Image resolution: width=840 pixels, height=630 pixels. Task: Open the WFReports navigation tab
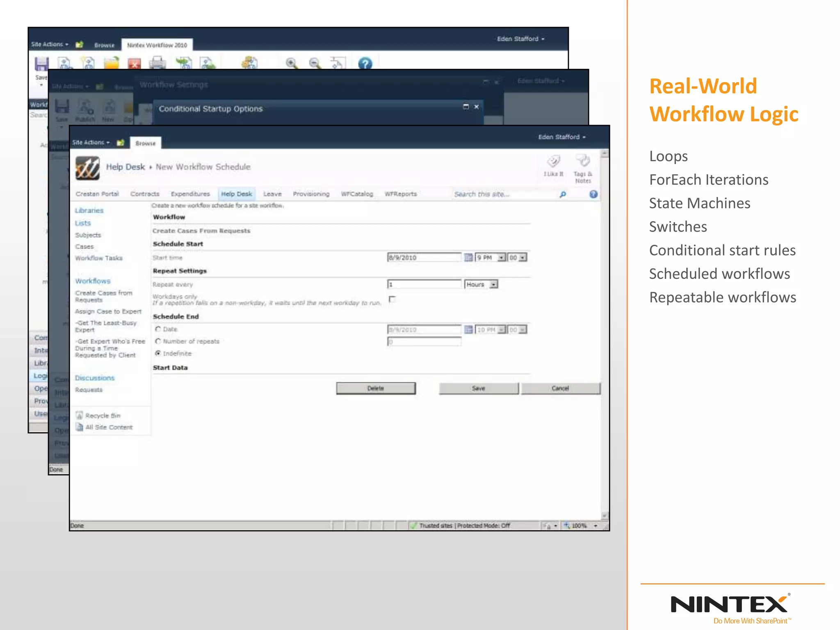pos(400,194)
